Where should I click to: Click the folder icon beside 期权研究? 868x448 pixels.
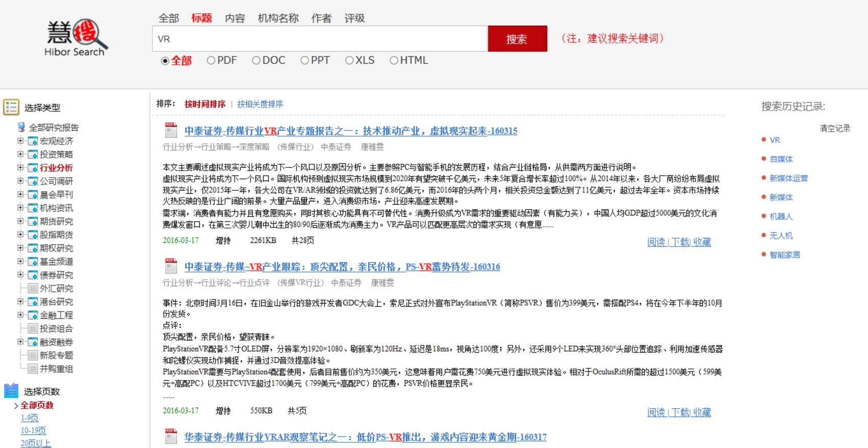[33, 248]
